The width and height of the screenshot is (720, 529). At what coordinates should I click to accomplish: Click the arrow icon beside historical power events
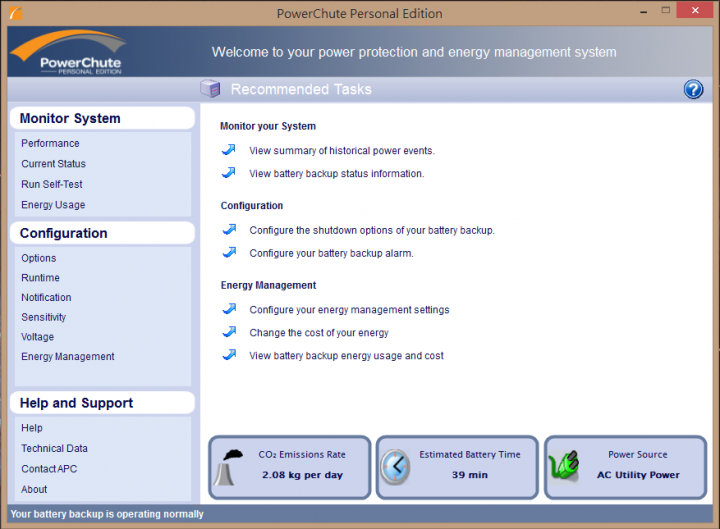pos(229,150)
